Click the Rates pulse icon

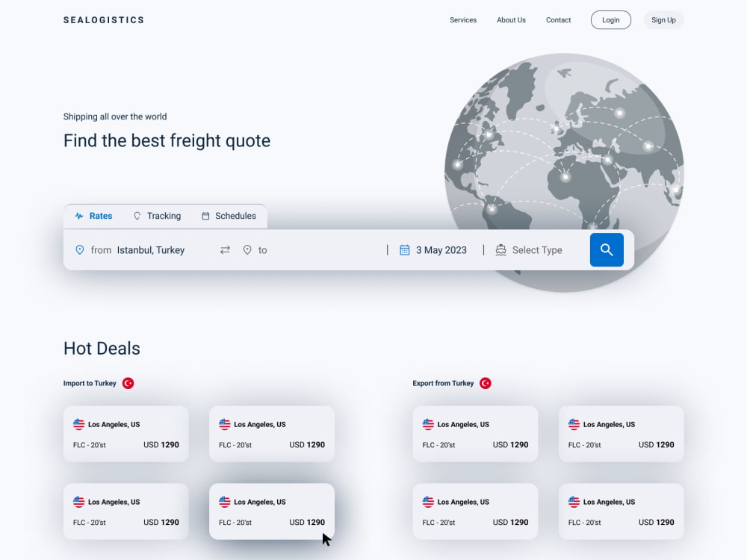[x=79, y=217]
